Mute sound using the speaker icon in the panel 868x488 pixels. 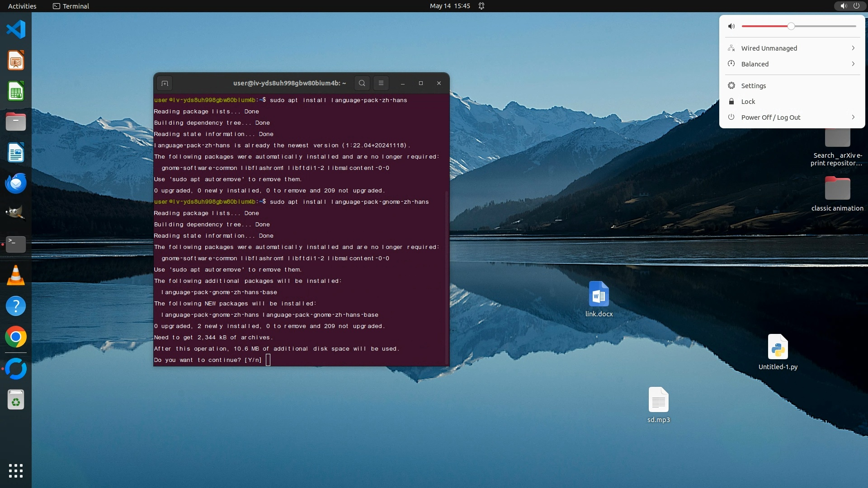(731, 26)
